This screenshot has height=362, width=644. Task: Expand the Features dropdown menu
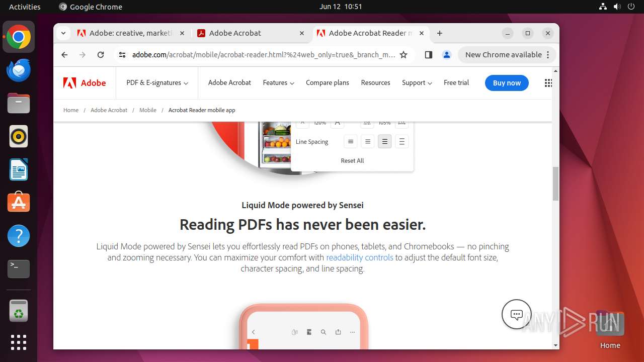coord(278,83)
